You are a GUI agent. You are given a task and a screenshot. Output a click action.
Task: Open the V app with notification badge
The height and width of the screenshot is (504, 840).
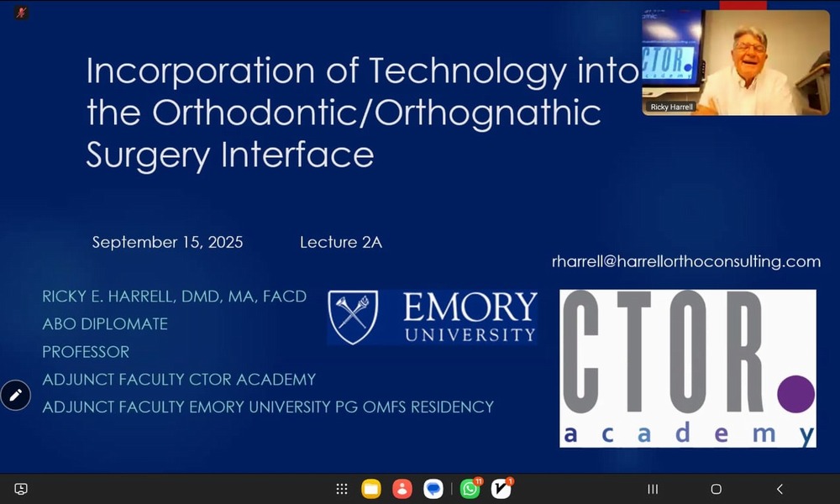[x=501, y=489]
